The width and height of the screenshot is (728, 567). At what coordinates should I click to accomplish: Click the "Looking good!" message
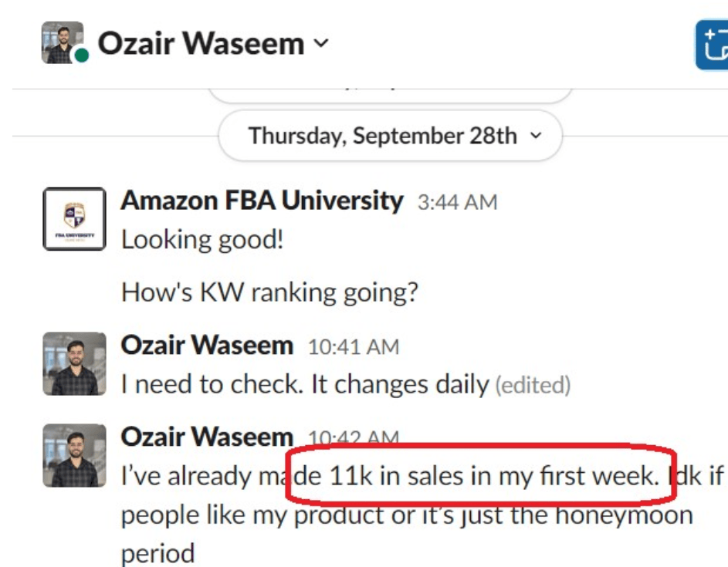(202, 239)
